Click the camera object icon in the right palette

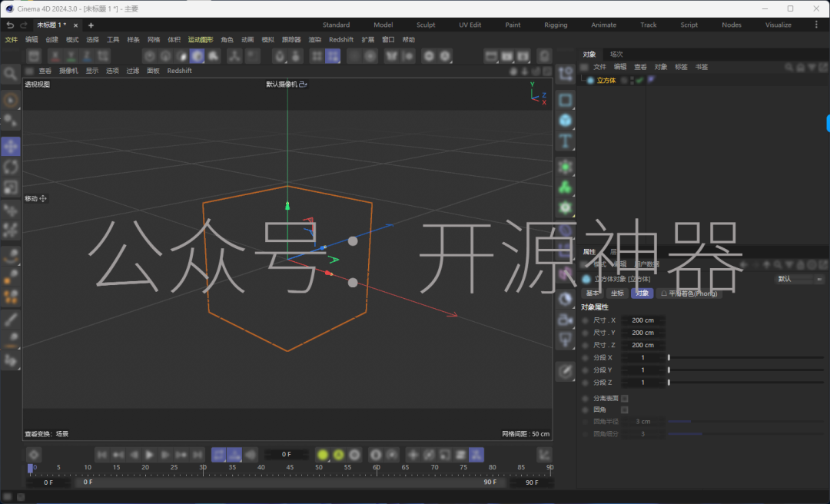(x=566, y=320)
